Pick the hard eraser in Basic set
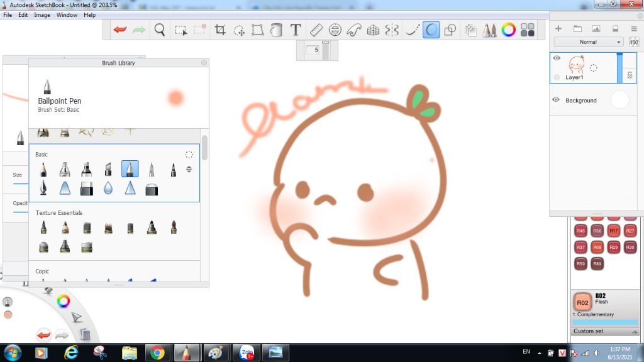The image size is (644, 362). point(86,189)
